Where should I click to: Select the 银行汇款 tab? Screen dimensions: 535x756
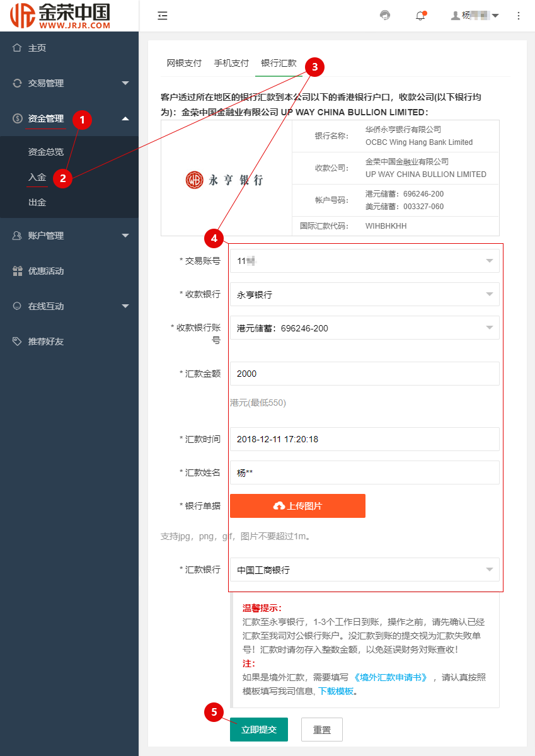coord(279,63)
